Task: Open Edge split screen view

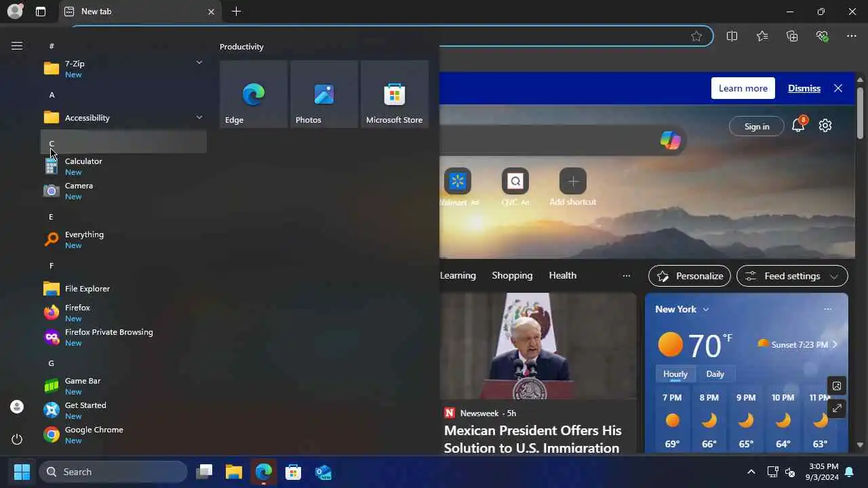Action: click(x=732, y=36)
